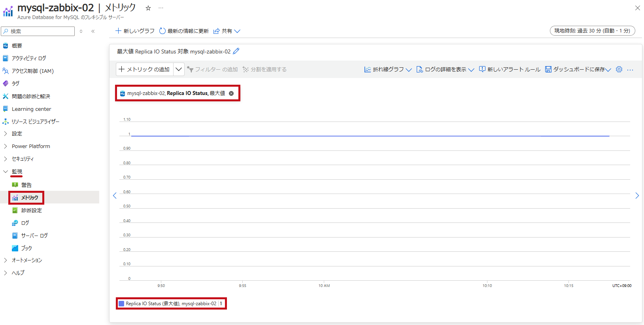Open Resource visualizer (リソース ビジュアライザー)
This screenshot has width=644, height=325.
point(35,122)
